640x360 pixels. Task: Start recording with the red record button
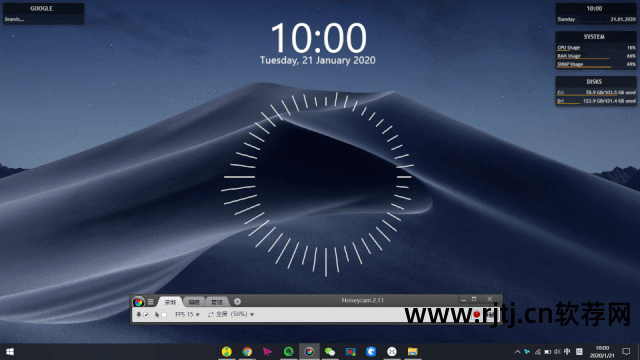[x=476, y=314]
